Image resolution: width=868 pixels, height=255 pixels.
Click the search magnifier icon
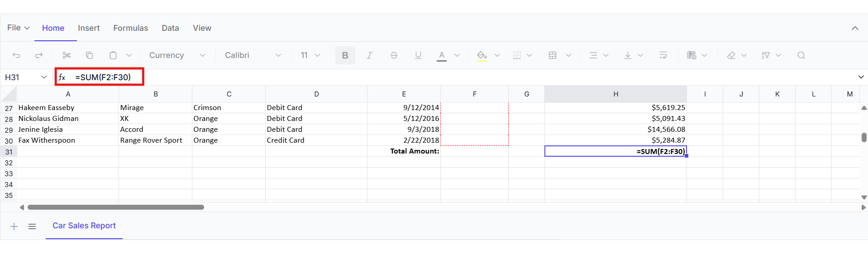(x=801, y=55)
